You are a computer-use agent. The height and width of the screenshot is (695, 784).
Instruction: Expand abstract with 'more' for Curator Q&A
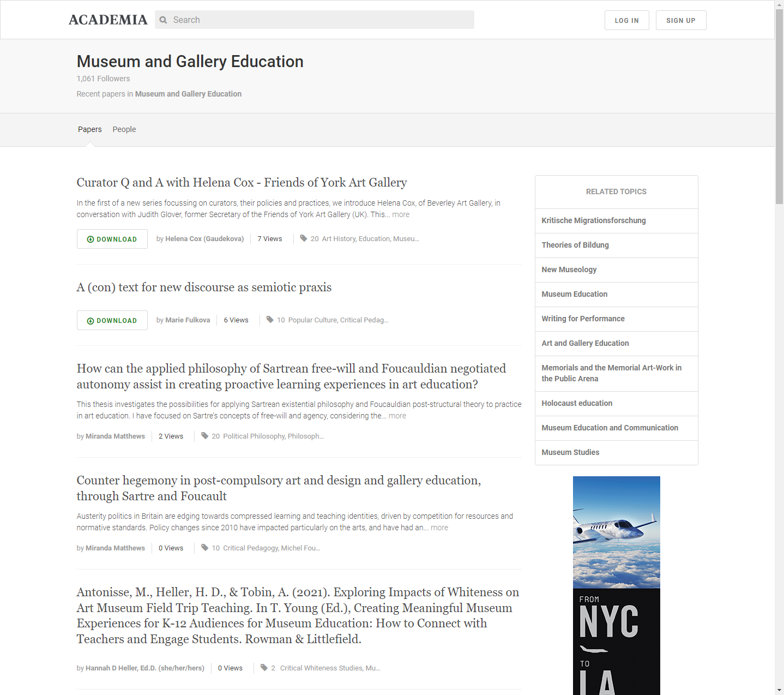(401, 214)
